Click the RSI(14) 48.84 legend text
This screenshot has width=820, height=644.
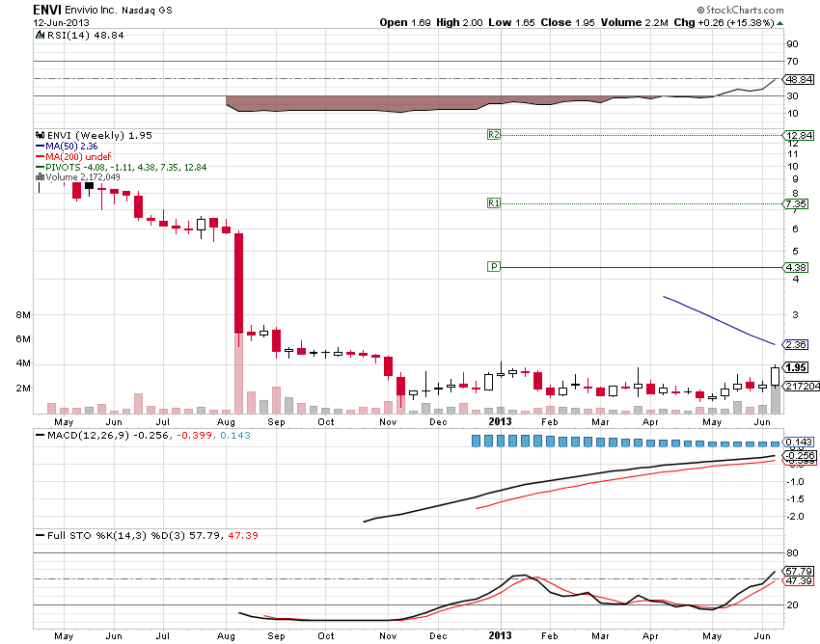(x=86, y=35)
